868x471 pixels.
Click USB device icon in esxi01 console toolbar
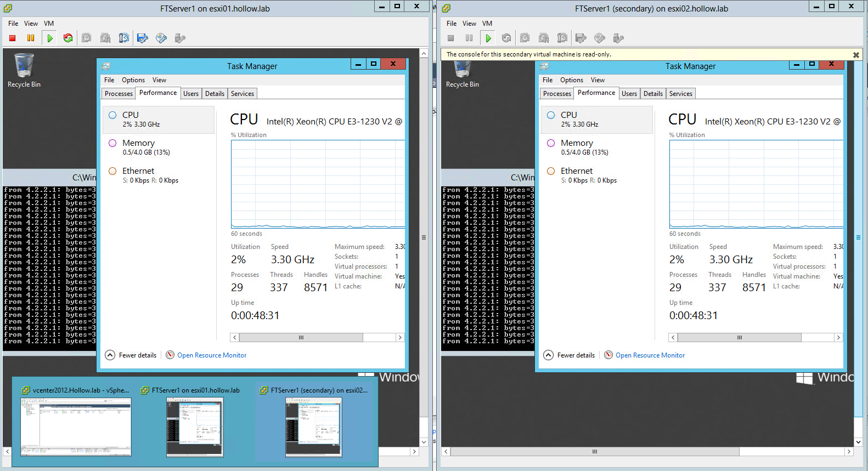tap(180, 38)
